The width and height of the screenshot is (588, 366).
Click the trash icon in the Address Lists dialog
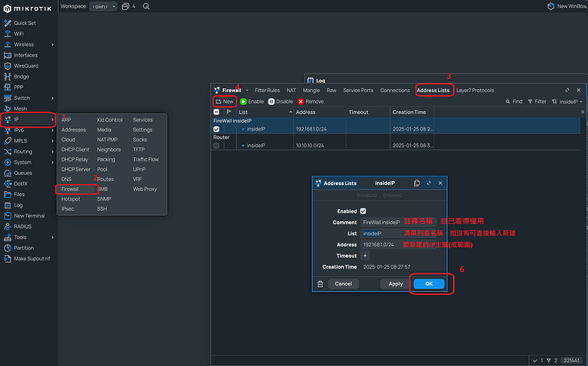[320, 284]
